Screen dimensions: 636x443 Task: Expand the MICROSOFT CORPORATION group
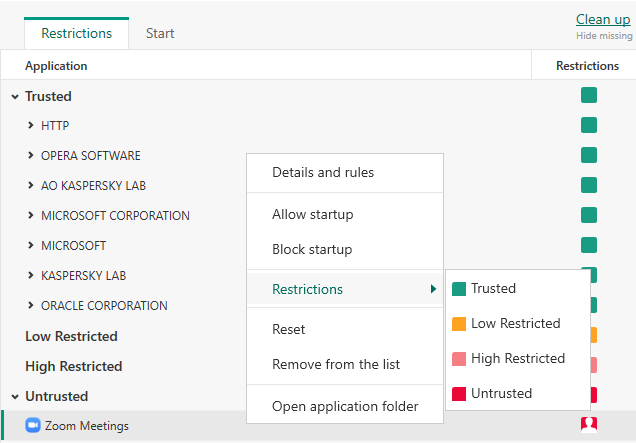(30, 215)
